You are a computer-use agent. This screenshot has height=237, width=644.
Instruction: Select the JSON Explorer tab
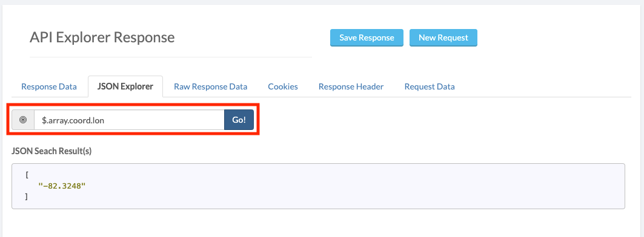(x=125, y=86)
